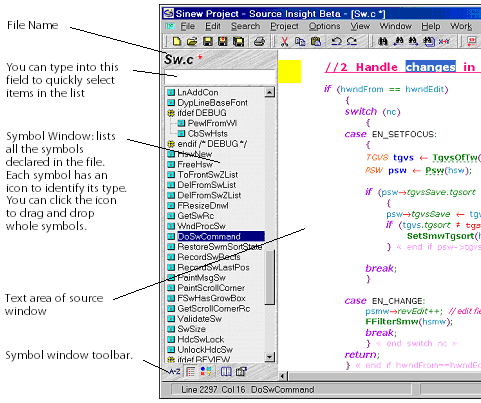This screenshot has height=403, width=481.
Task: Open the Search menu
Action: (245, 26)
